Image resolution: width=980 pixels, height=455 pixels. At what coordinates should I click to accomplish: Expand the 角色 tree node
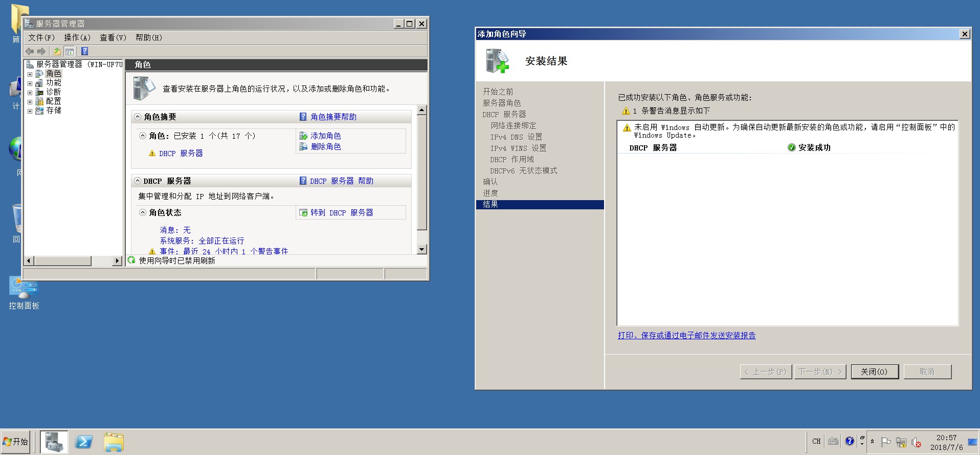pos(30,74)
